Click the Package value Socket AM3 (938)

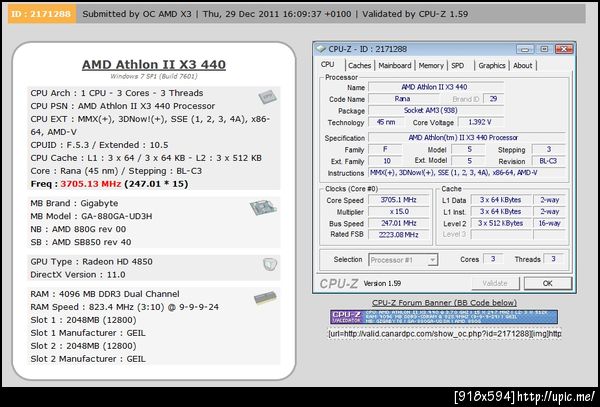point(436,111)
